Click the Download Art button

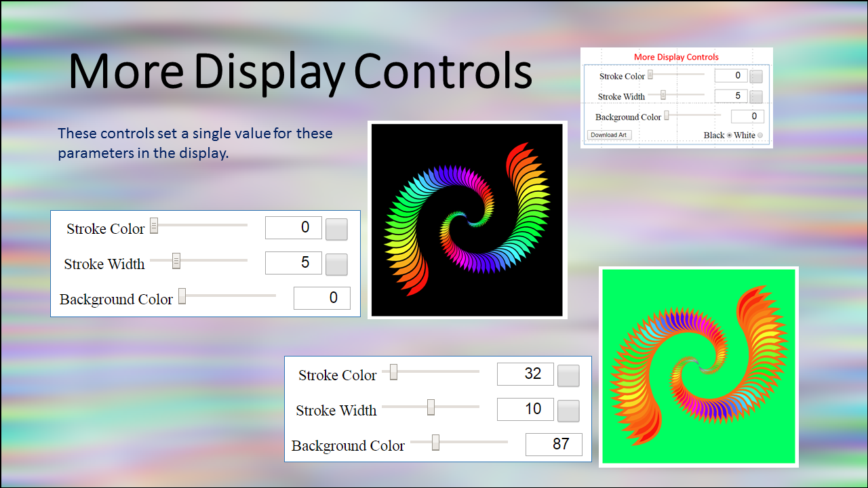click(x=608, y=135)
